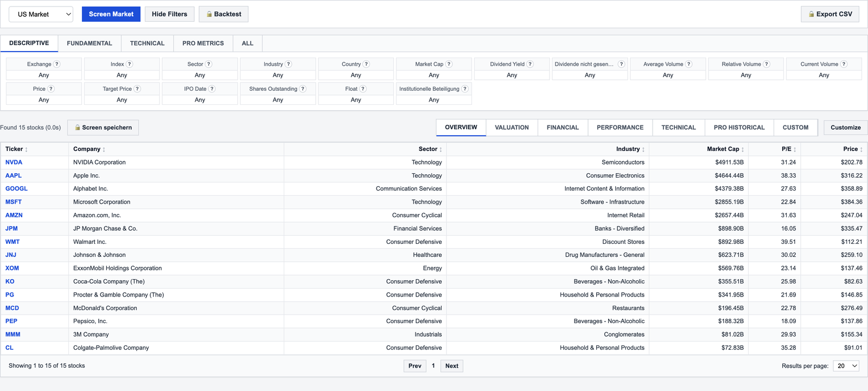Open the Results per page dropdown
868x391 pixels.
[847, 366]
